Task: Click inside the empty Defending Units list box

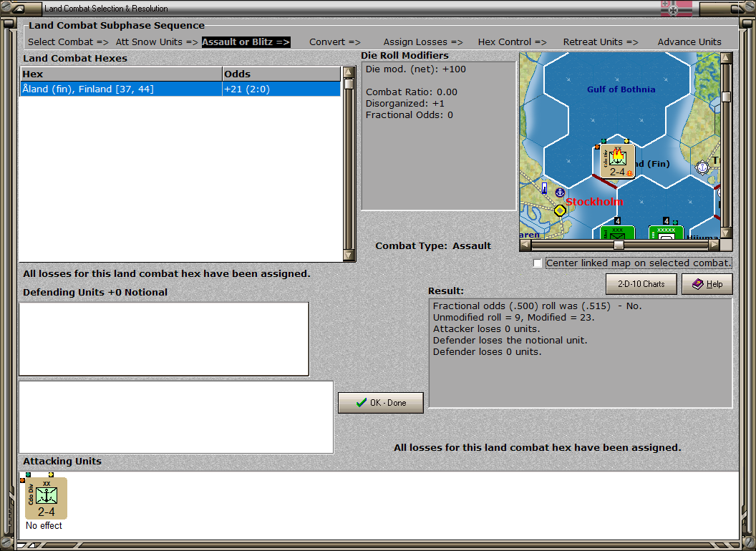Action: (164, 339)
